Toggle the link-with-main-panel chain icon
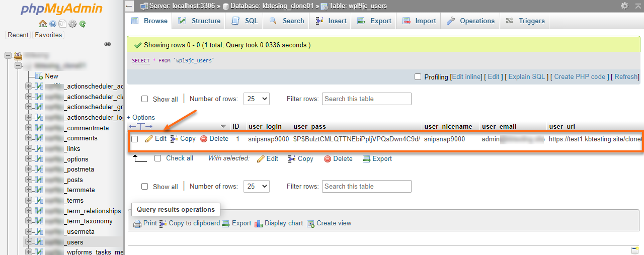 coord(107,44)
